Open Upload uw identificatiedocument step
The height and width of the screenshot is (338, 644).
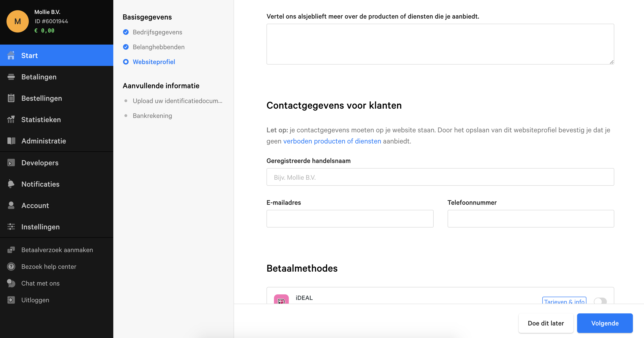click(178, 101)
